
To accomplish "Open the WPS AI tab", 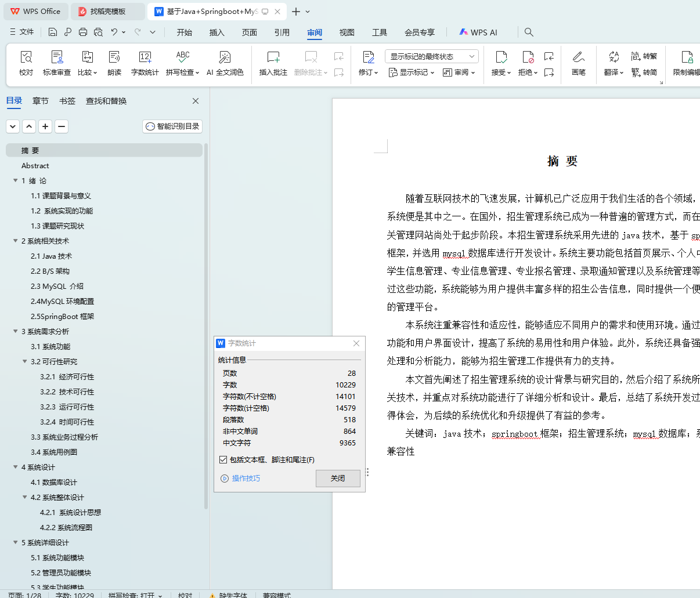I will pos(478,32).
